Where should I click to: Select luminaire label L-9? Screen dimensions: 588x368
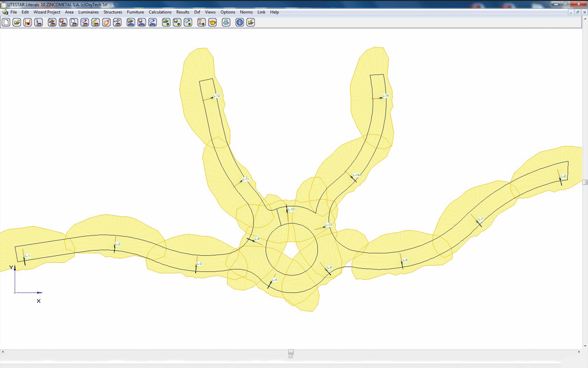pos(257,239)
